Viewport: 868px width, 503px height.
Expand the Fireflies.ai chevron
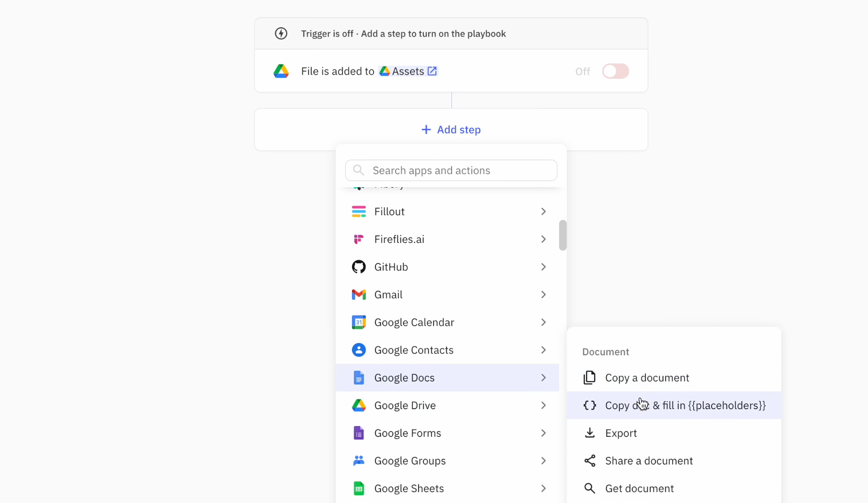point(543,239)
